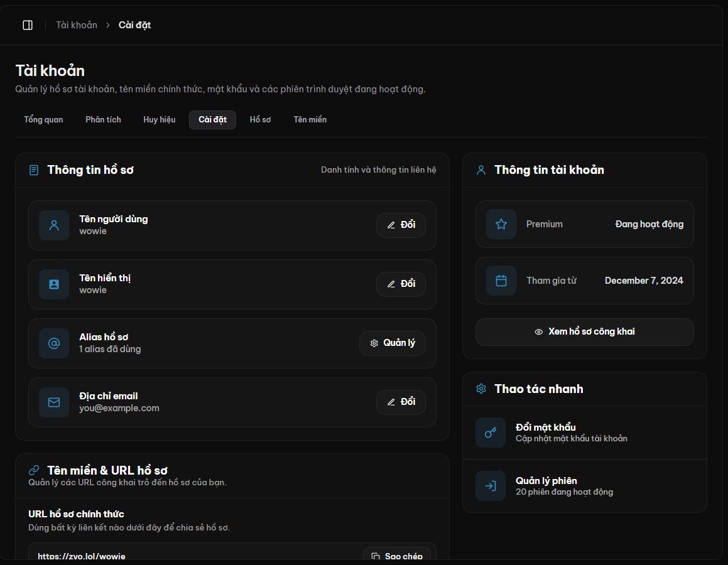Image resolution: width=728 pixels, height=565 pixels.
Task: Open the Tên miền tab
Action: 310,120
